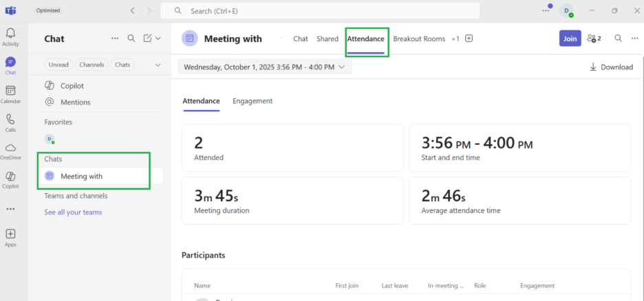
Task: Open the profile avatar menu
Action: pyautogui.click(x=566, y=11)
